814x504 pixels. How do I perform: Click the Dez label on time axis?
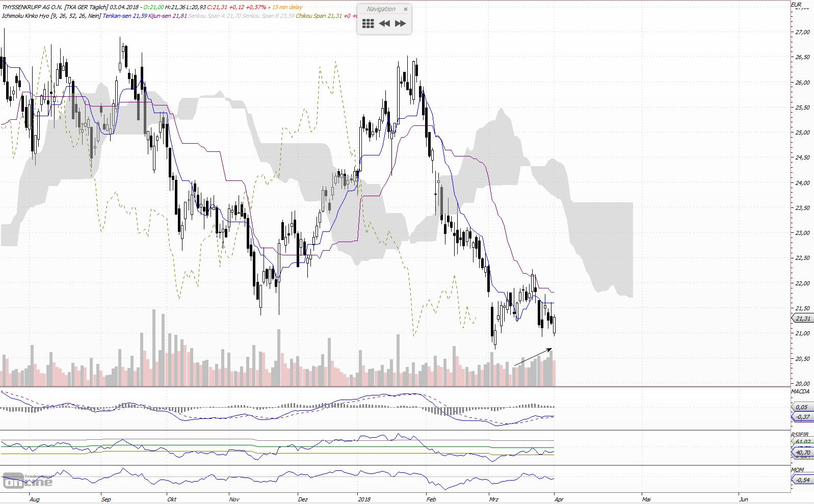[303, 499]
